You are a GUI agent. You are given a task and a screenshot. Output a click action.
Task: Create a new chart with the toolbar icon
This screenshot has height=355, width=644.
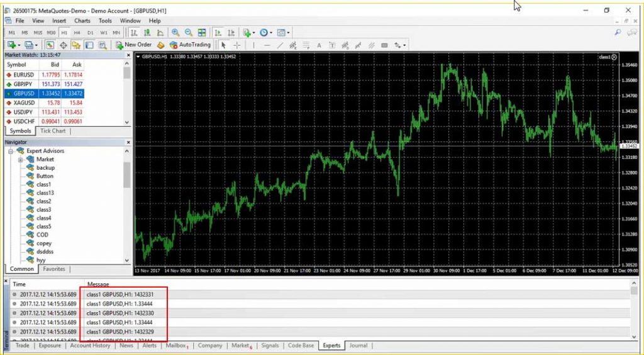pos(11,45)
